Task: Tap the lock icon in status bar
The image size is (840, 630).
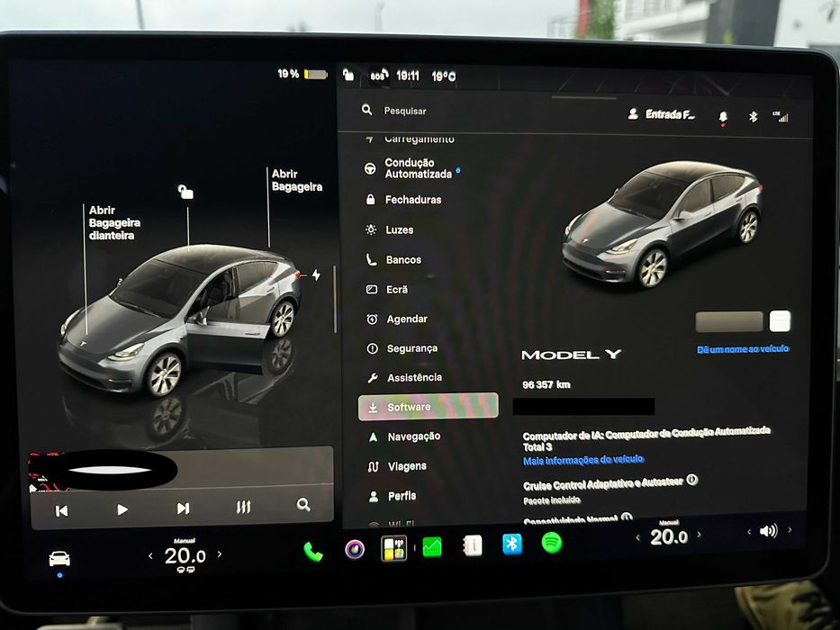Action: pyautogui.click(x=348, y=75)
